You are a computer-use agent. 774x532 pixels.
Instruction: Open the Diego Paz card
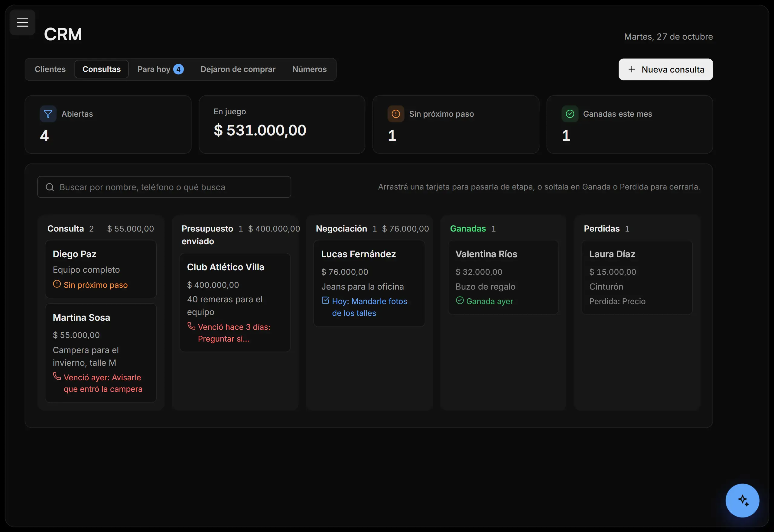(101, 269)
